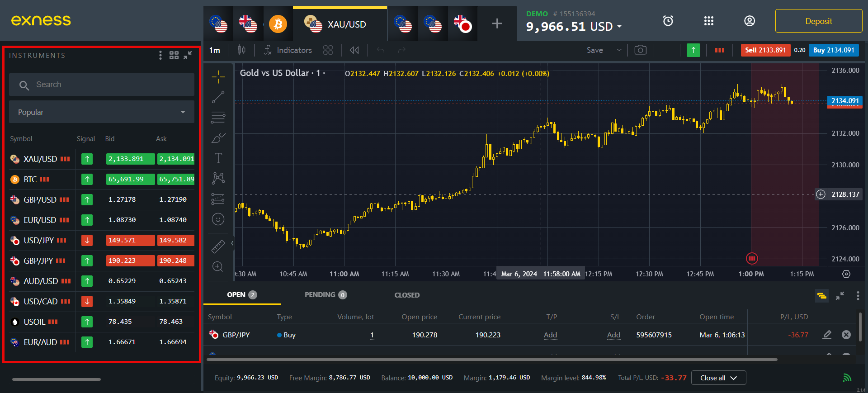Open the price alerts alarm icon
Viewport: 868px width, 393px height.
pyautogui.click(x=668, y=21)
